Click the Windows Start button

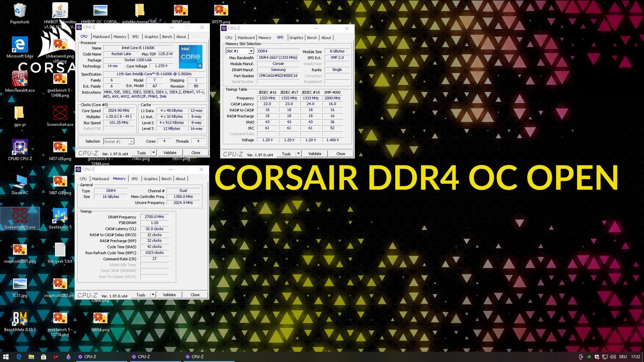coord(6,357)
